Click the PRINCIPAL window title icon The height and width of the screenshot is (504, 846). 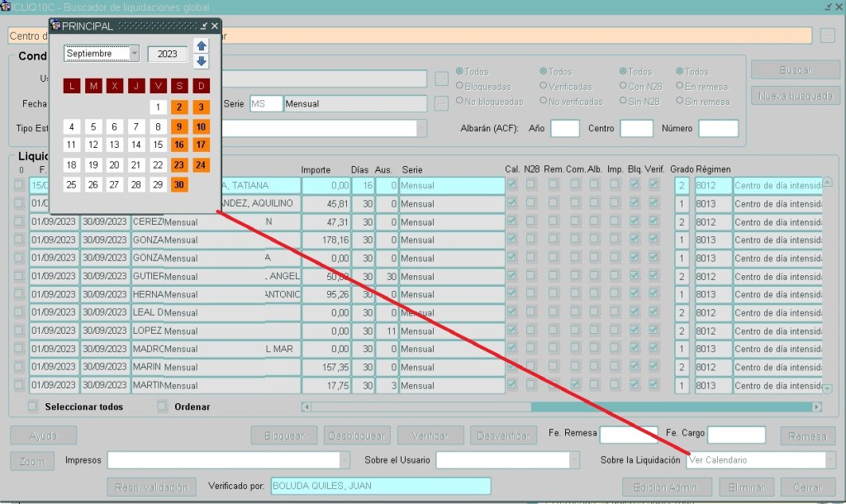point(55,26)
